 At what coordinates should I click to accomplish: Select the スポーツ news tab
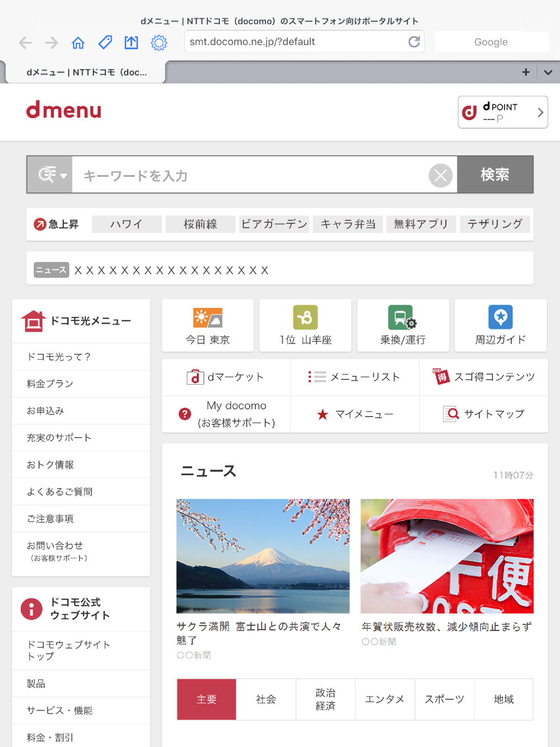click(x=444, y=699)
